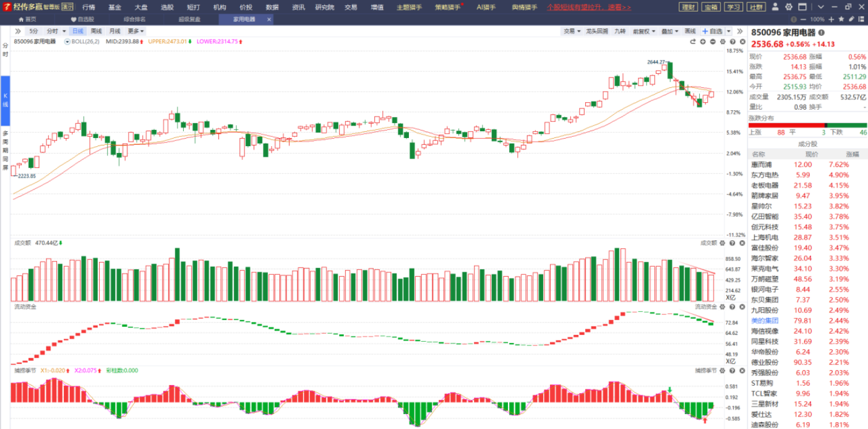Select 美的集团 in constituent stock list
Viewport: 868px width, 429px height.
tap(765, 321)
